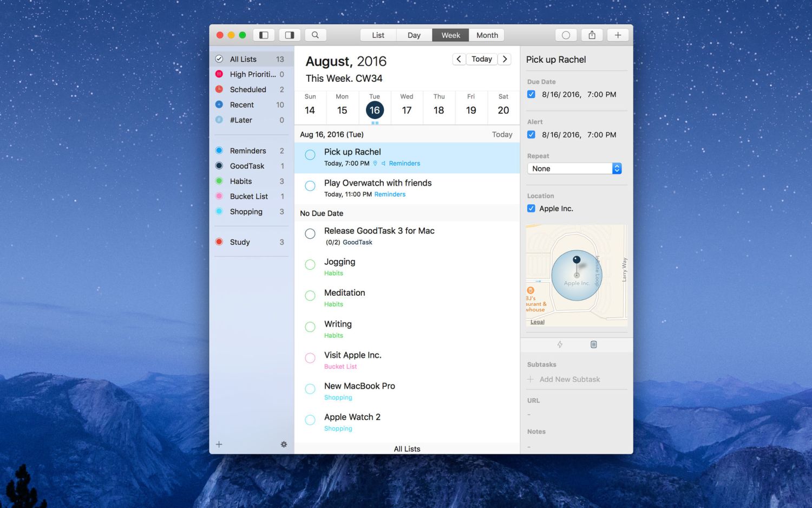Uncheck the Apple Inc. location checkbox
The width and height of the screenshot is (812, 508).
[x=531, y=209]
